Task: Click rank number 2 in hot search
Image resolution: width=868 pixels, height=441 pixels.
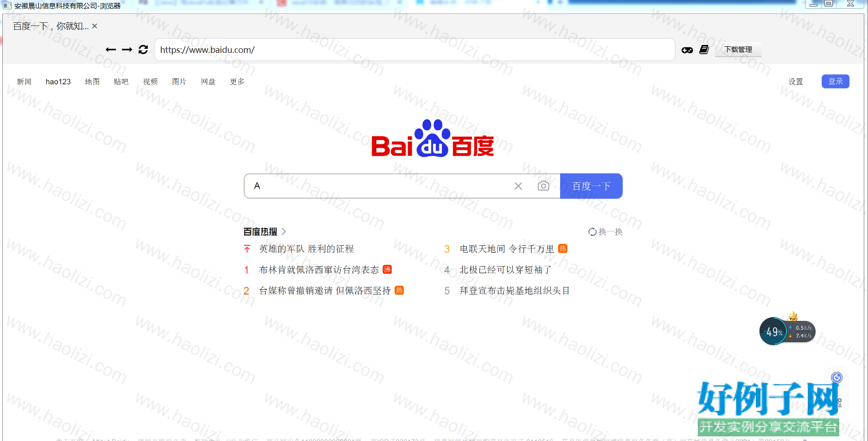Action: pyautogui.click(x=247, y=291)
